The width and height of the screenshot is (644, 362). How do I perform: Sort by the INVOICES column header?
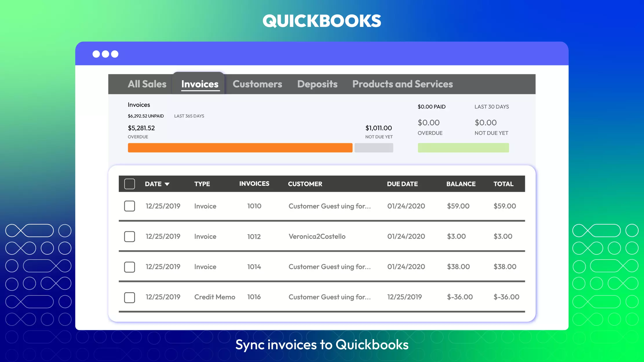click(x=254, y=184)
